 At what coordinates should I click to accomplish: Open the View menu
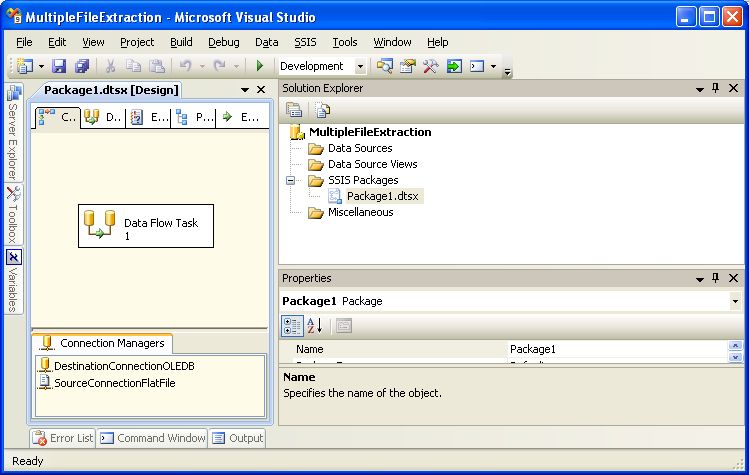click(x=93, y=42)
